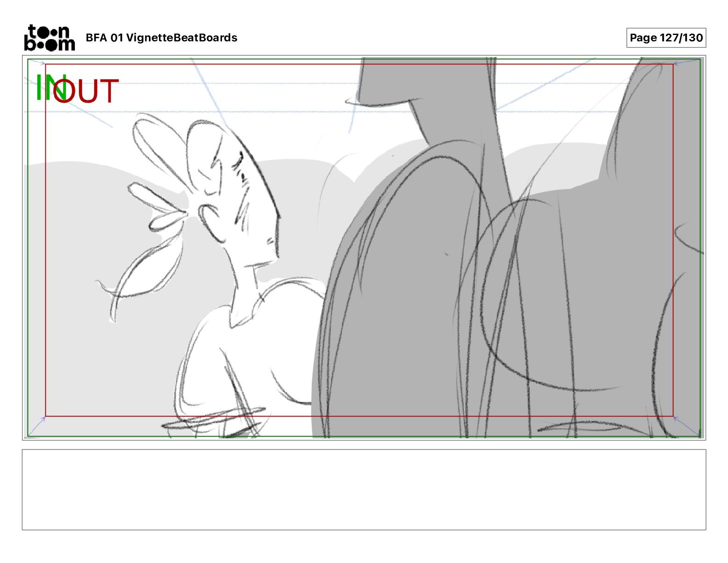Click the 'Page 127/130' page indicator
The height and width of the screenshot is (563, 728).
coord(666,38)
